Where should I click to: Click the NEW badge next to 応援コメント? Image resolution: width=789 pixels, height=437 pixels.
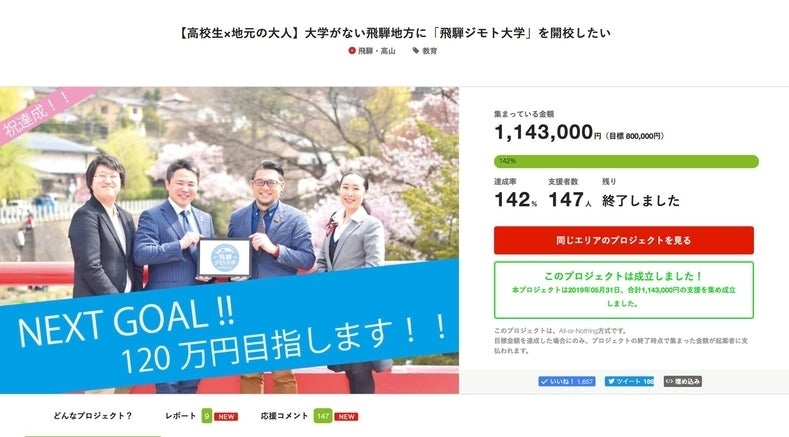click(346, 417)
